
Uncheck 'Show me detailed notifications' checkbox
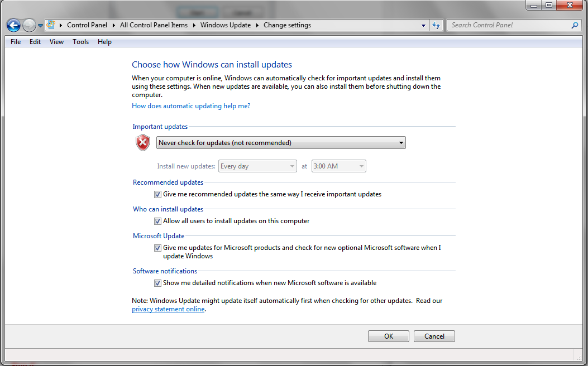[x=157, y=283]
